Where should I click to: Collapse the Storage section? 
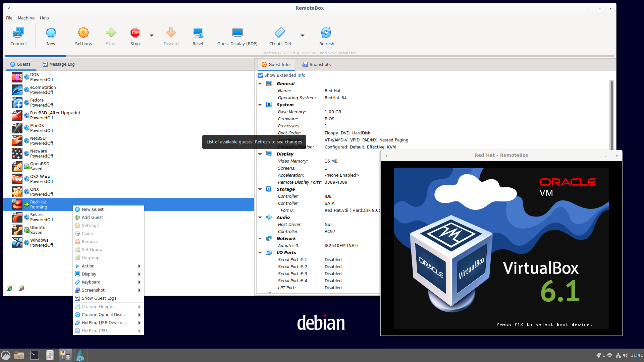(260, 189)
